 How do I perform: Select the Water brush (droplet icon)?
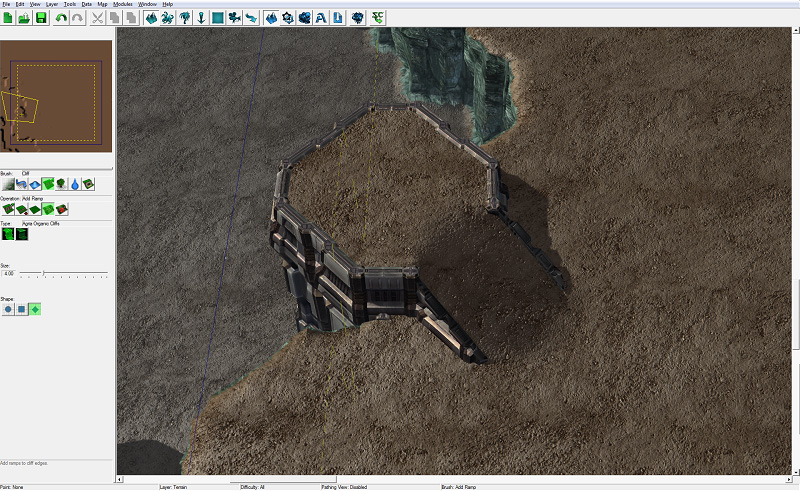click(75, 184)
